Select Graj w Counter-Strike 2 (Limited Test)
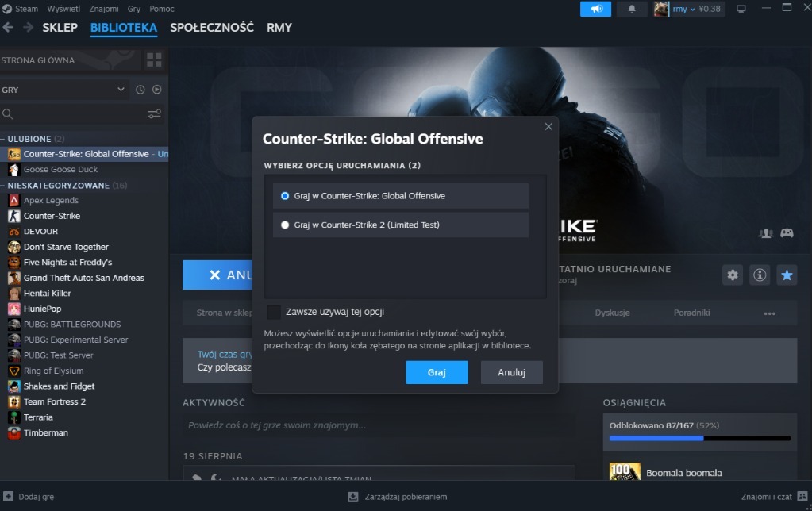Screen dimensions: 812x511 pos(401,225)
